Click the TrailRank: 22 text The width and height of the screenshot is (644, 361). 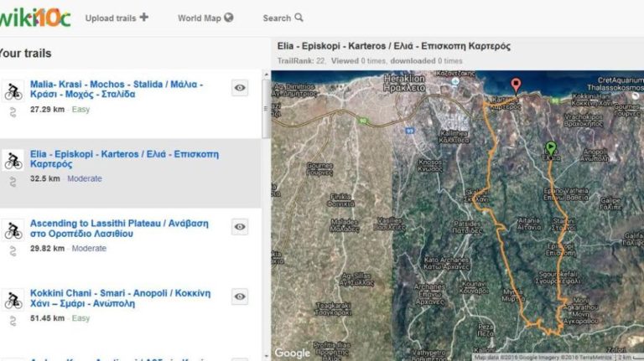click(301, 60)
